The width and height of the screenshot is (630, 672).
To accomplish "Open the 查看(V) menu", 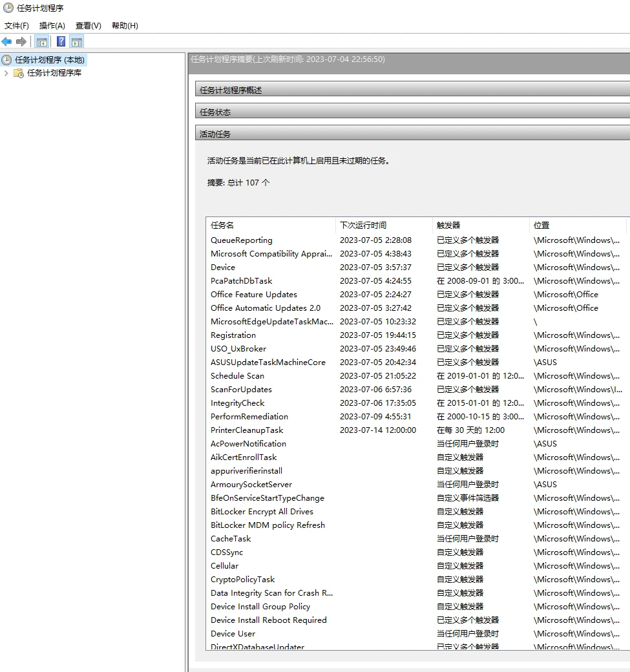I will (x=89, y=26).
